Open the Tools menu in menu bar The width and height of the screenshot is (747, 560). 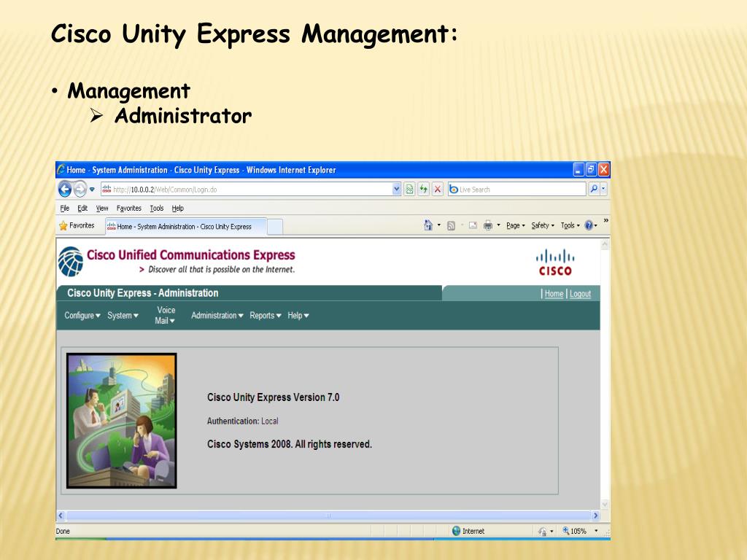pyautogui.click(x=157, y=208)
